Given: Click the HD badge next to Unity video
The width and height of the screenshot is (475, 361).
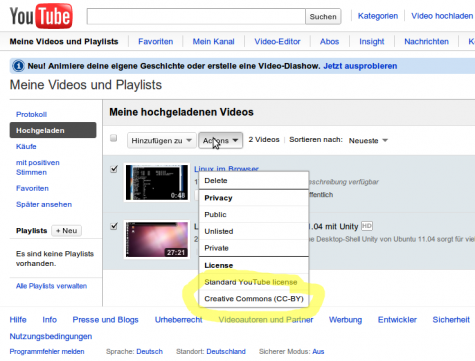Looking at the screenshot, I should pyautogui.click(x=367, y=226).
